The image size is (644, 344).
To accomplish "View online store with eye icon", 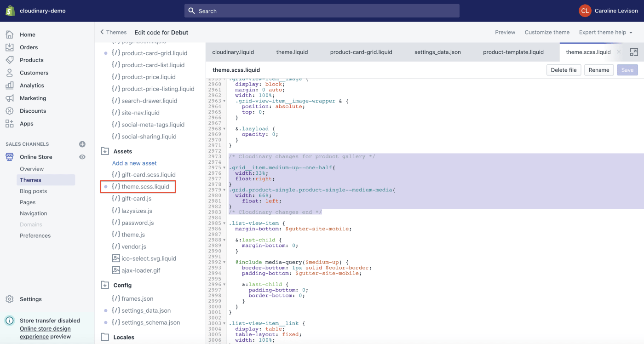I will pyautogui.click(x=82, y=157).
